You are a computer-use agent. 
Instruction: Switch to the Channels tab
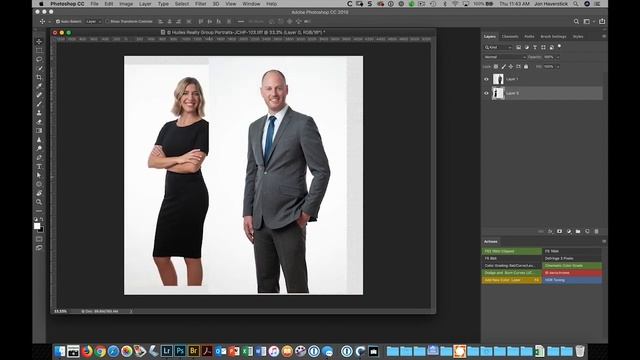pyautogui.click(x=510, y=36)
